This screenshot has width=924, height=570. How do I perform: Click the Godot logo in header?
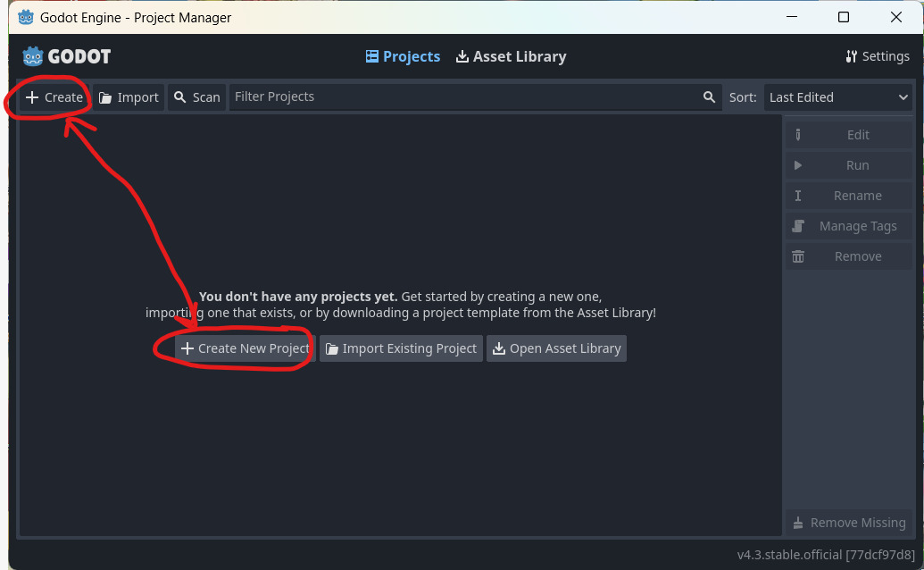[67, 56]
